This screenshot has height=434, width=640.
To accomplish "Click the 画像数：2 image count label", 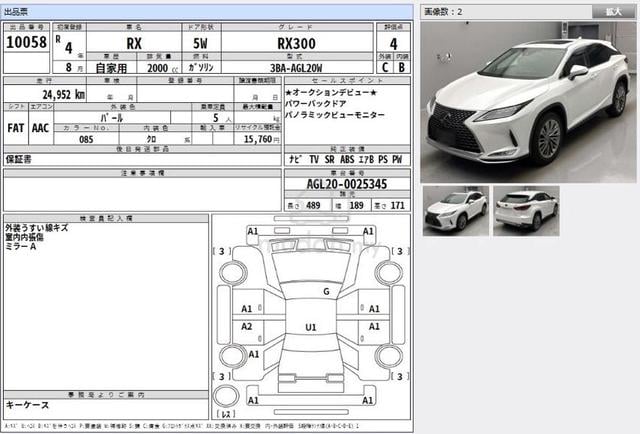I will click(x=443, y=12).
